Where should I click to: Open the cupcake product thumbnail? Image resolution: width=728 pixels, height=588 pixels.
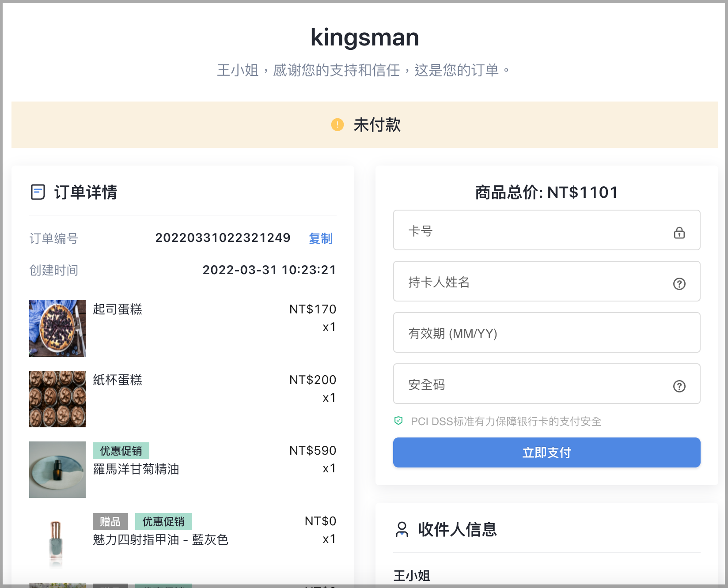coord(57,399)
